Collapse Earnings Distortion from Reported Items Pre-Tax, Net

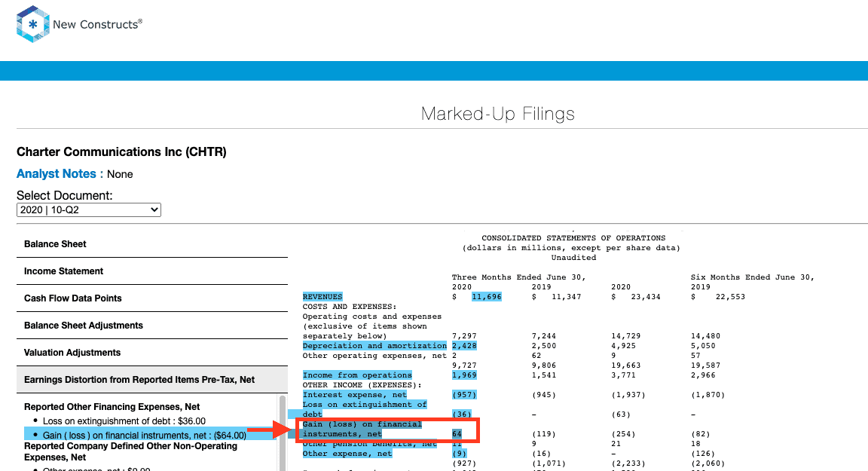pos(152,380)
